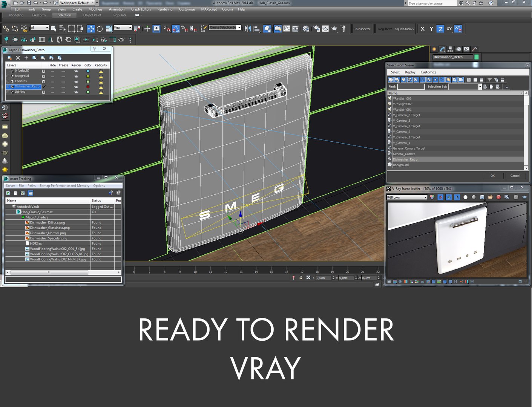
Task: Toggle the Angle Snap icon
Action: [176, 29]
